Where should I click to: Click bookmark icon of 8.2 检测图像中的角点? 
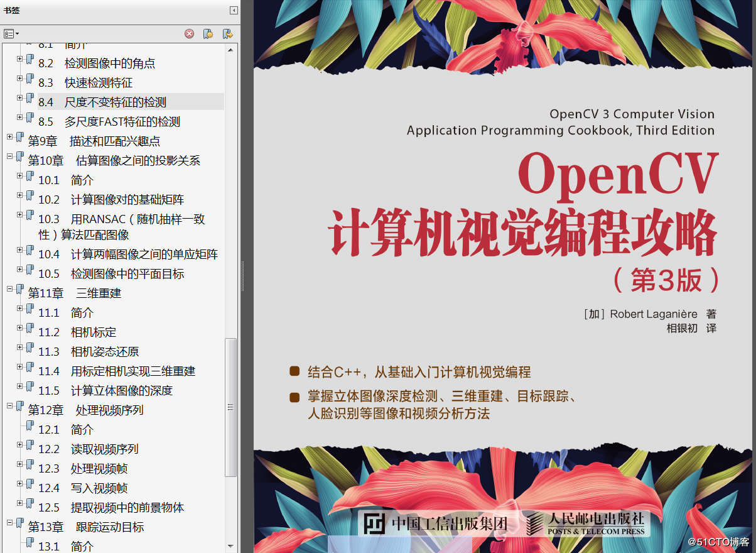click(30, 59)
